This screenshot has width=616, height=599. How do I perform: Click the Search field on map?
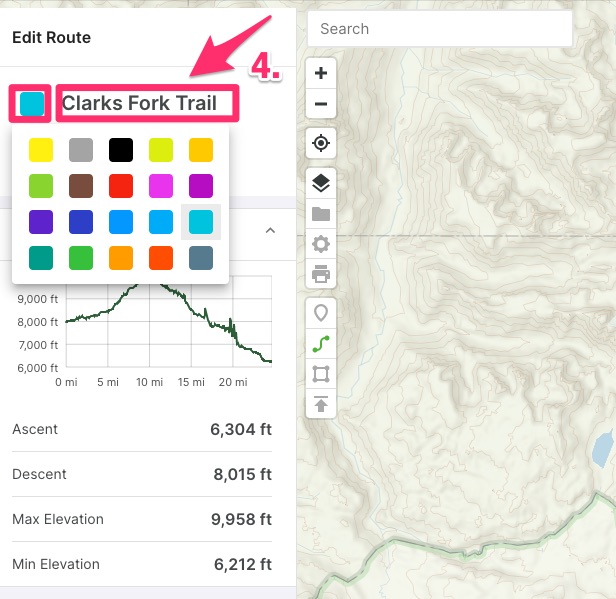[440, 29]
